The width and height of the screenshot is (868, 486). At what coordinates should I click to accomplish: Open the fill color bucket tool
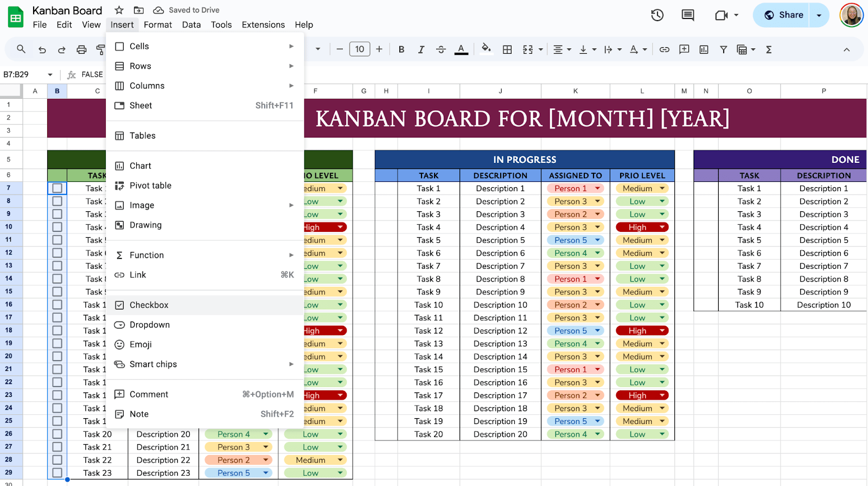click(486, 49)
